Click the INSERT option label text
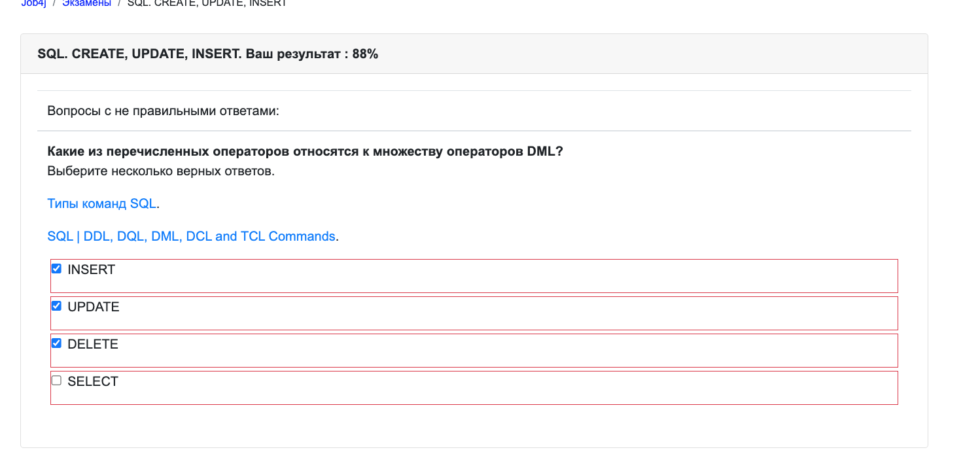Viewport: 980px width, 450px height. (90, 269)
